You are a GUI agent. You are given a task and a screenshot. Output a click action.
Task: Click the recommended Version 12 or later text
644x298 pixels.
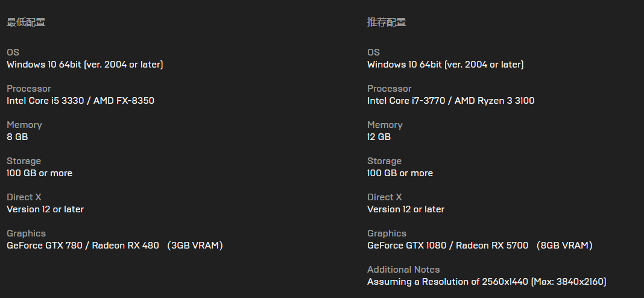tap(406, 209)
